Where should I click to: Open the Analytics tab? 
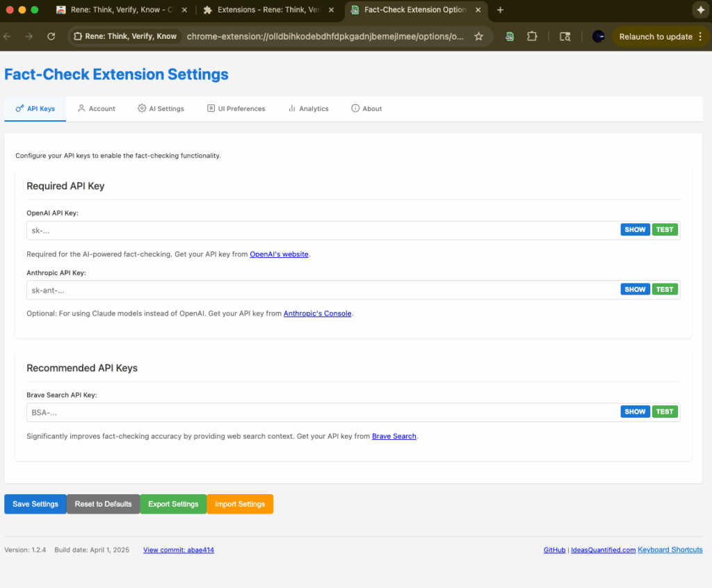coord(308,108)
